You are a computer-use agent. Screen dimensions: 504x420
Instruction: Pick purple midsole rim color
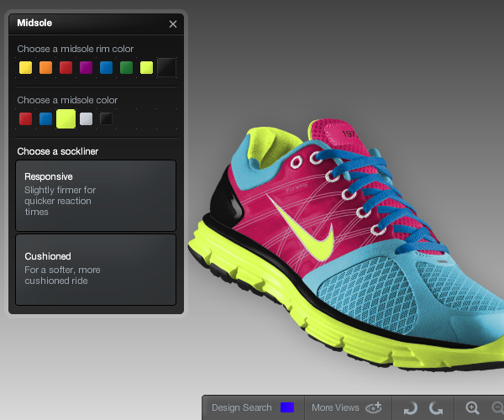pos(87,68)
